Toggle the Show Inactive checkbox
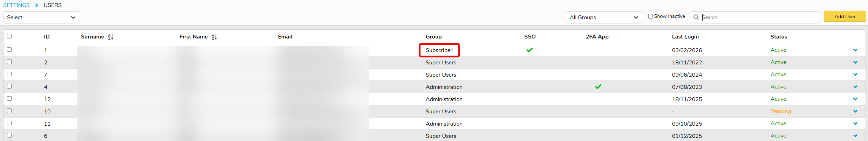Viewport: 868px width, 141px height. point(650,16)
